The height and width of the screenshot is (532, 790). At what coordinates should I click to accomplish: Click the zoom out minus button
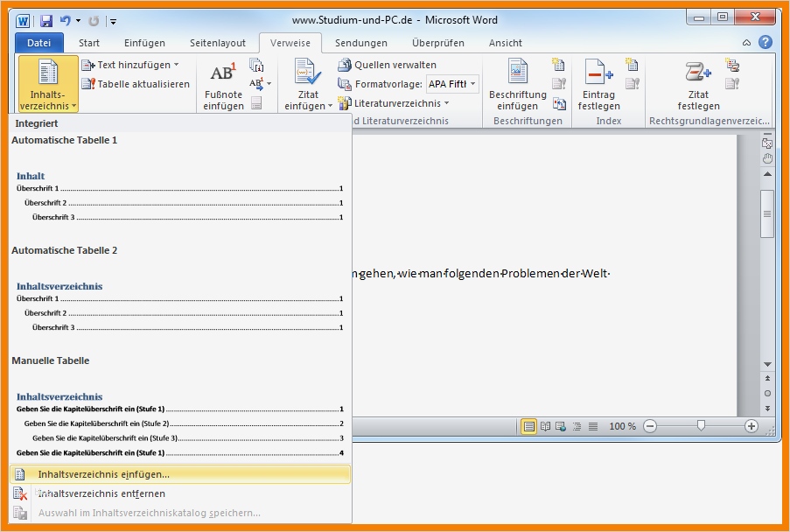tap(650, 426)
